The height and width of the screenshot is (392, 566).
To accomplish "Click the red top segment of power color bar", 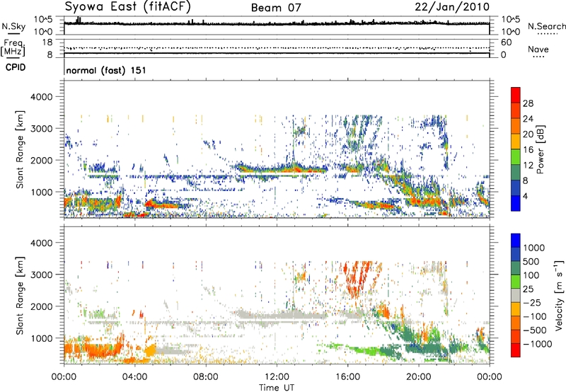I will 516,95.
